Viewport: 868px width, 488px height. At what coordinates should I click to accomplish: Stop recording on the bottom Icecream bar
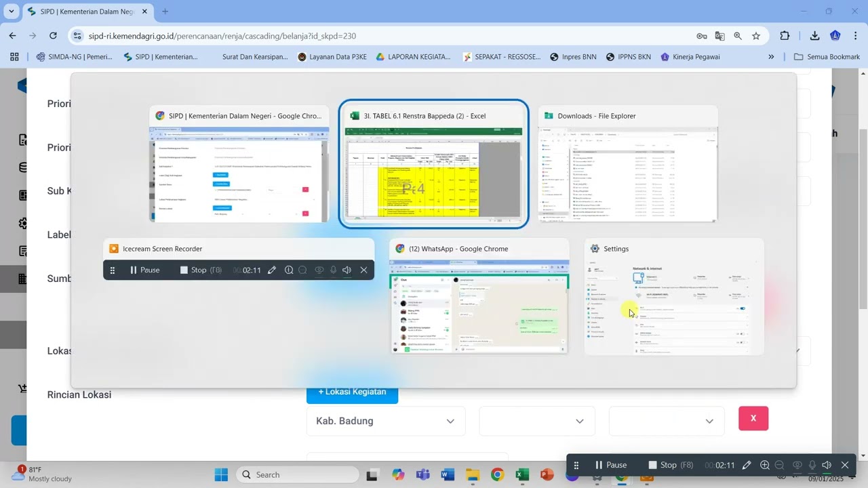[x=670, y=465]
